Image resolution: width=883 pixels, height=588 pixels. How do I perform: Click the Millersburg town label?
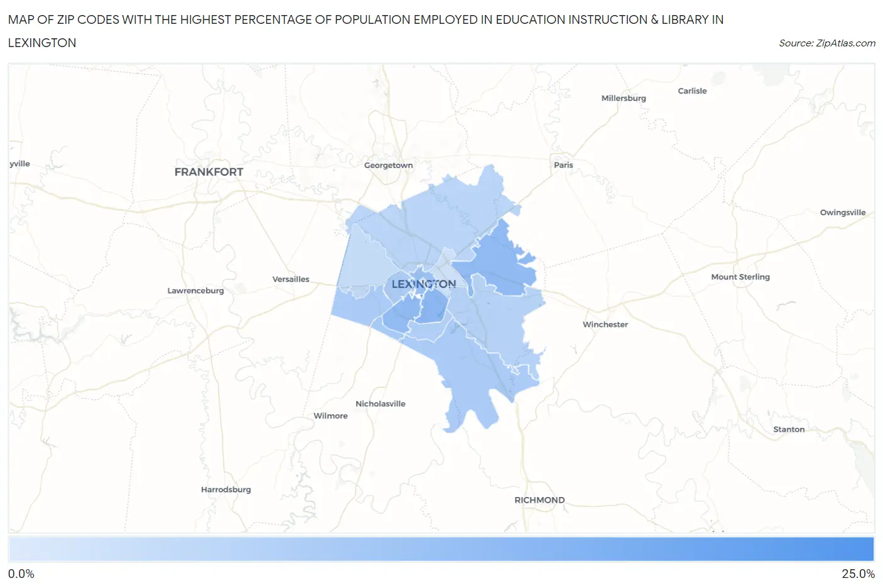[x=624, y=98]
